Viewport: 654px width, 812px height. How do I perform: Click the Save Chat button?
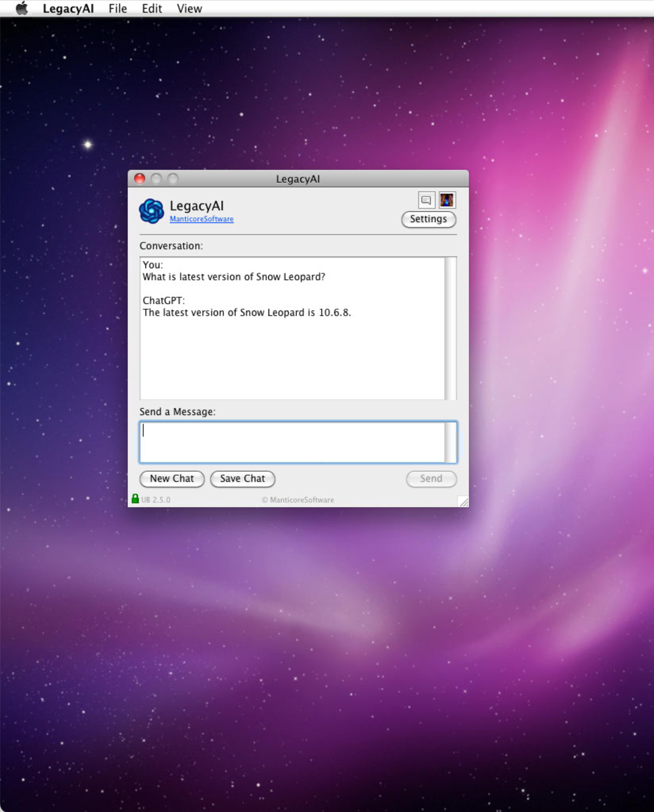click(243, 479)
